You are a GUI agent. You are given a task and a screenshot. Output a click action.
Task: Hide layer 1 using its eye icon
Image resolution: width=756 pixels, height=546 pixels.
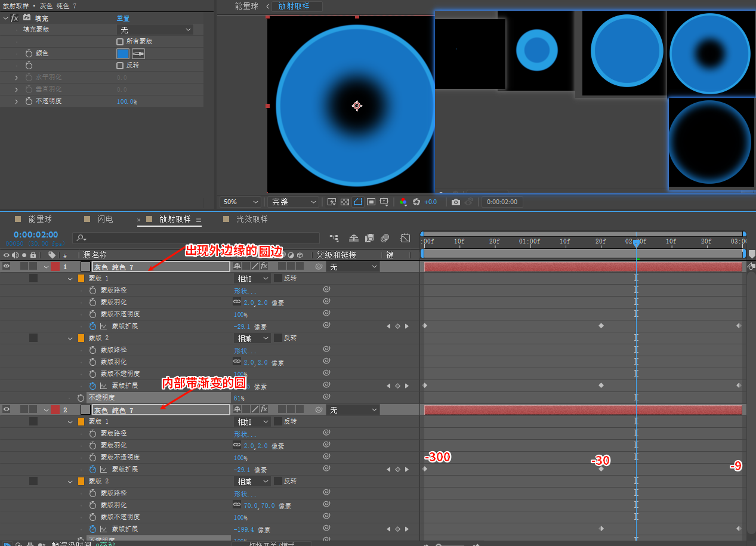pos(7,267)
